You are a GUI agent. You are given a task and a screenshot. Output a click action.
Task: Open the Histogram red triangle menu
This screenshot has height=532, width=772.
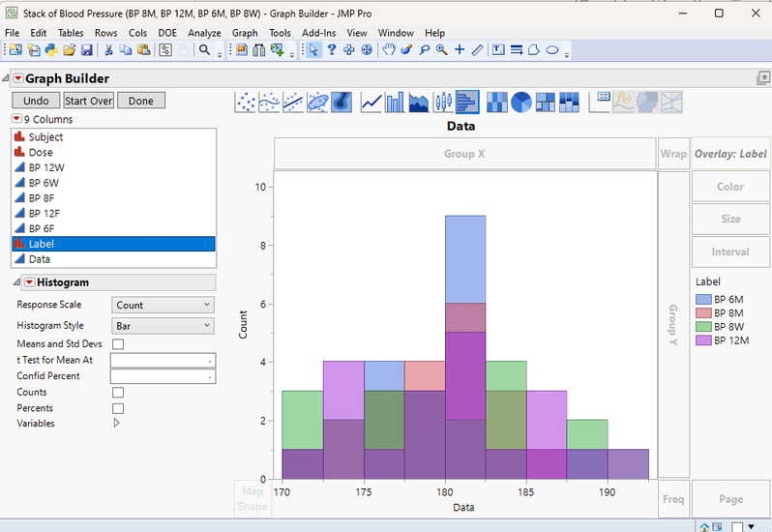(x=30, y=282)
